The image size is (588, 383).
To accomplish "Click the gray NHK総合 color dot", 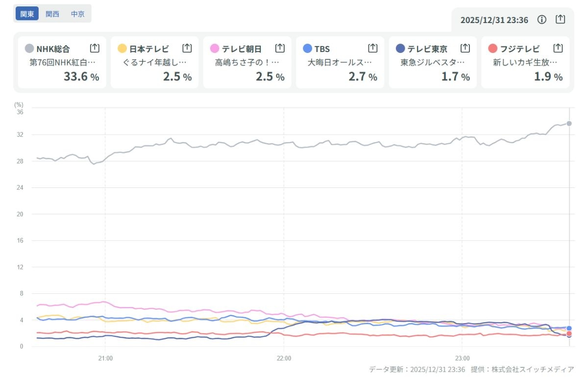I will (x=29, y=49).
